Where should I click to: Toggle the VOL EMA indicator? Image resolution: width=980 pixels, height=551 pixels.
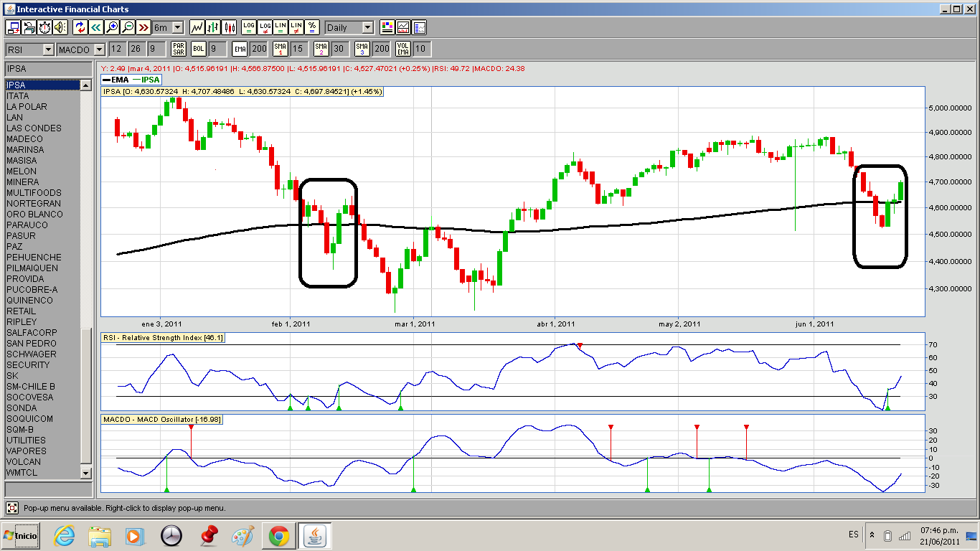403,49
